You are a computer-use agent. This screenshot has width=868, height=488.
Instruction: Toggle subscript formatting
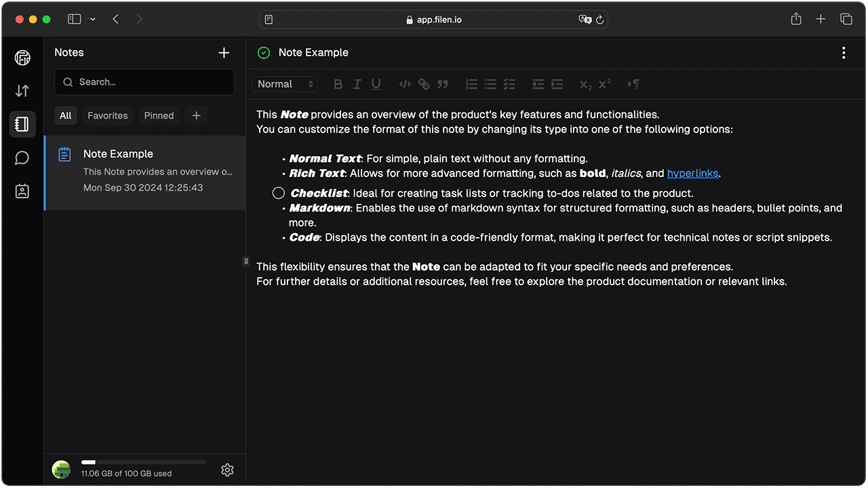(584, 84)
